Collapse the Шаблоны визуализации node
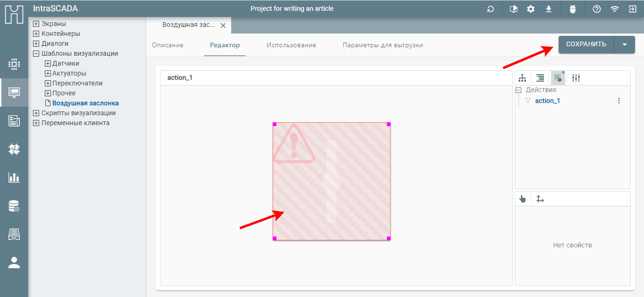The width and height of the screenshot is (644, 297). (x=36, y=54)
